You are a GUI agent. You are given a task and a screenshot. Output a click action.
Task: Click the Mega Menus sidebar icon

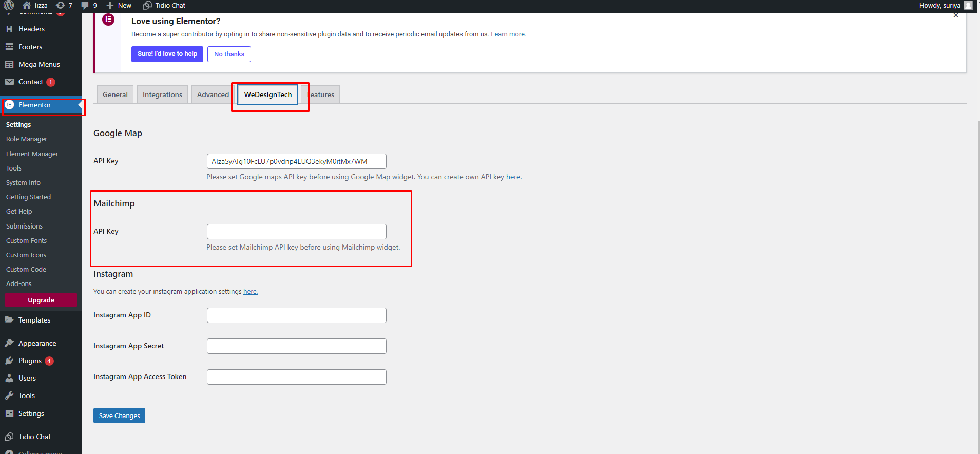click(9, 64)
